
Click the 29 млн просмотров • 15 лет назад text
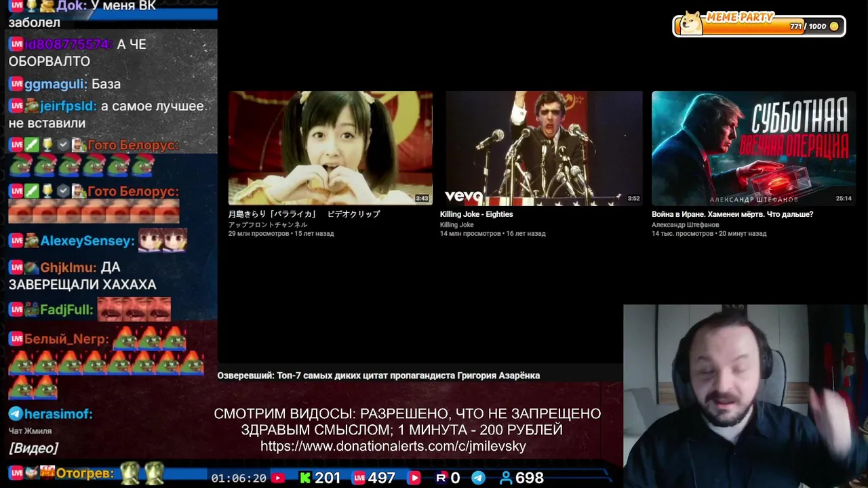coord(281,234)
